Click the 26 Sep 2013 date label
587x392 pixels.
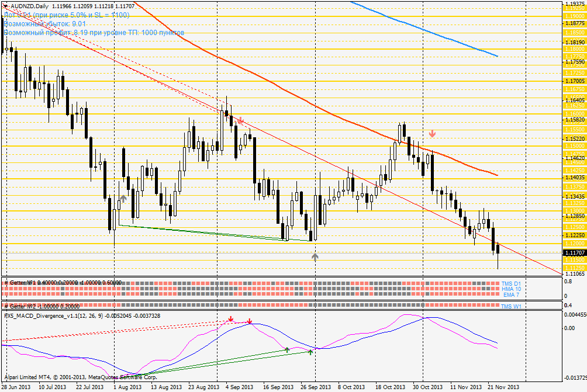click(x=316, y=387)
